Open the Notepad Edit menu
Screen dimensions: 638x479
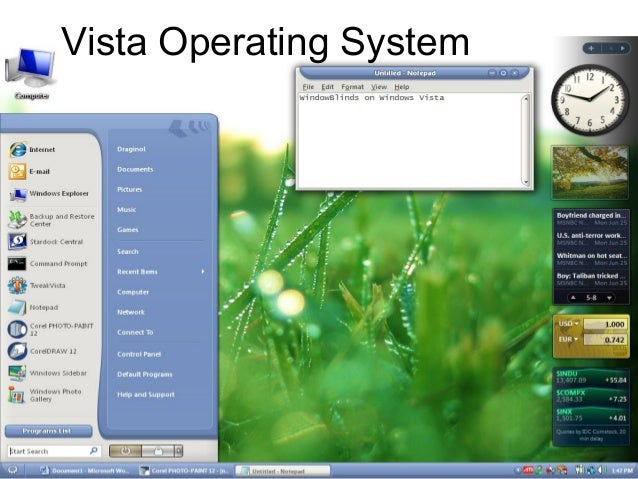click(328, 87)
